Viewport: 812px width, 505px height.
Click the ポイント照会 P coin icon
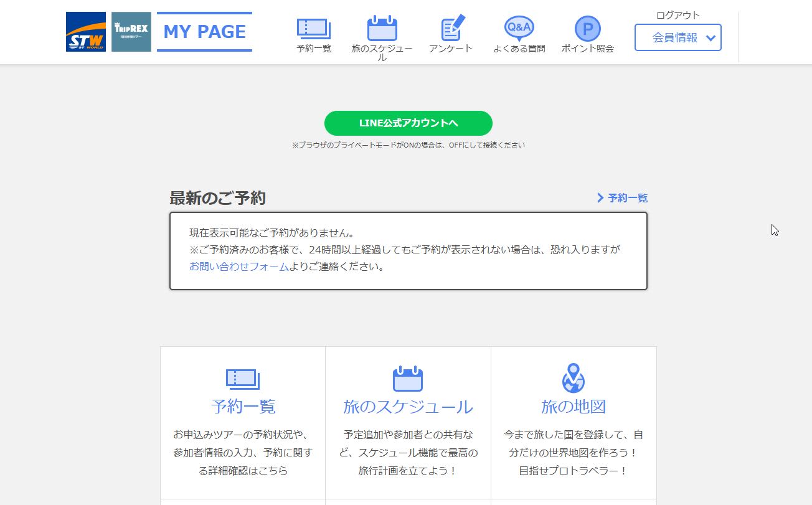pyautogui.click(x=587, y=29)
